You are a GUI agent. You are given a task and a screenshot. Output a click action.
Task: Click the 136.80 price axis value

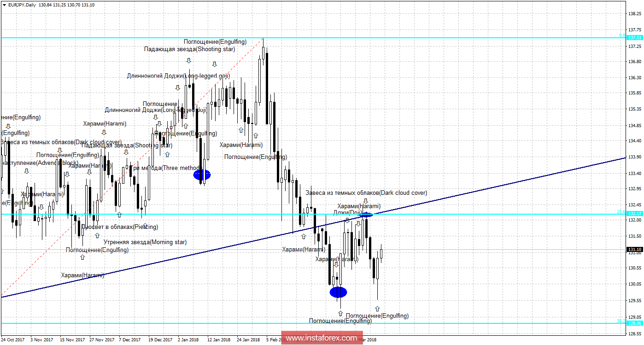click(x=635, y=61)
